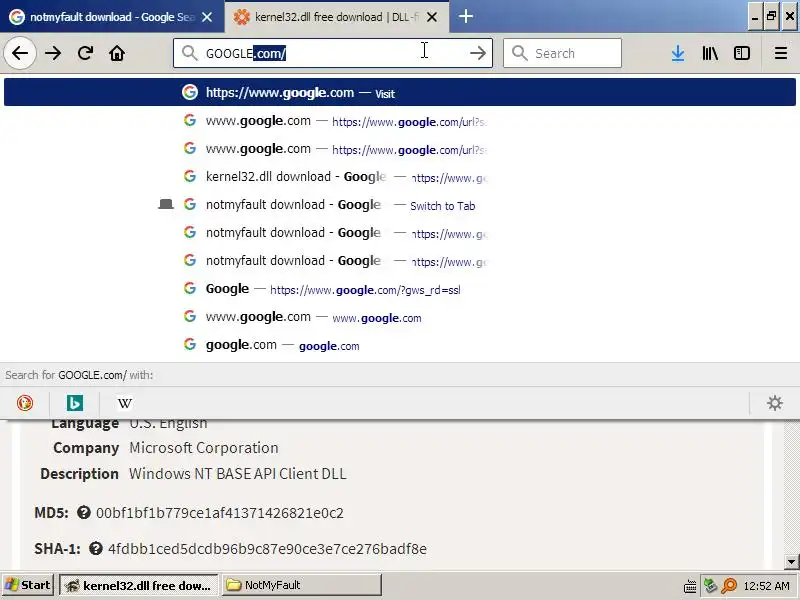Open the NotMyFault folder from the taskbar
The height and width of the screenshot is (600, 800).
302,585
